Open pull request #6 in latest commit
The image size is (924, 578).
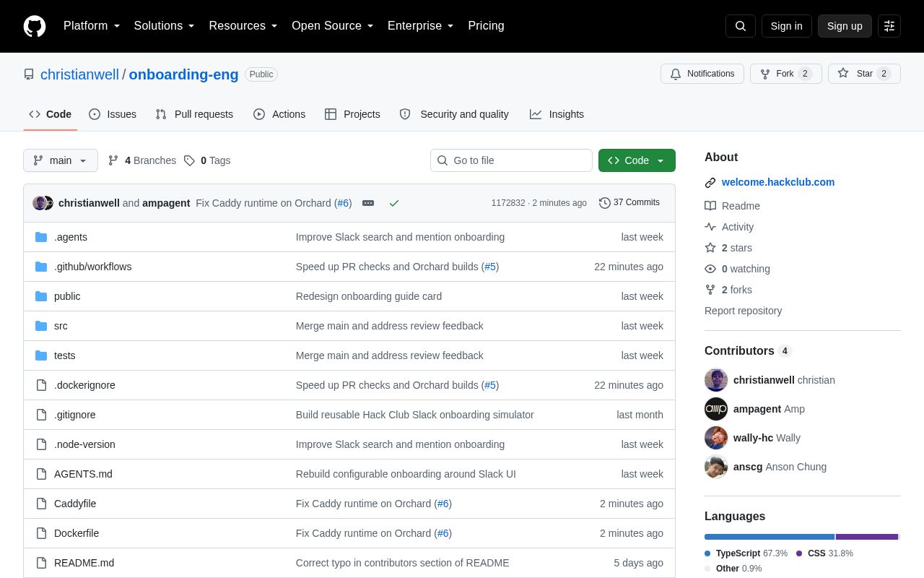coord(343,203)
